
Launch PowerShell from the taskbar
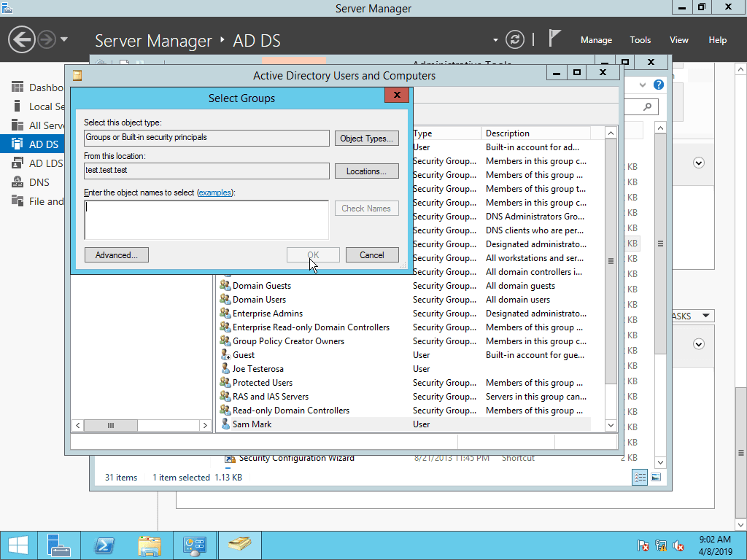click(x=104, y=545)
